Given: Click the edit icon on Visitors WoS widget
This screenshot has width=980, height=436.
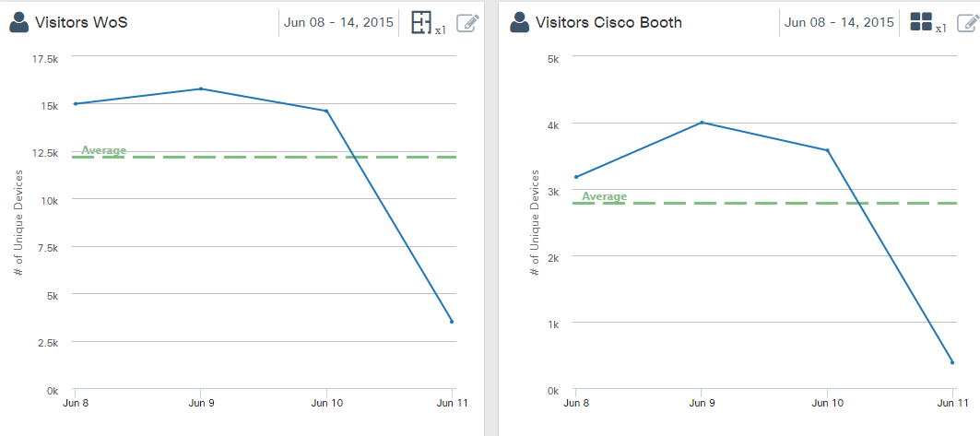Looking at the screenshot, I should click(467, 23).
